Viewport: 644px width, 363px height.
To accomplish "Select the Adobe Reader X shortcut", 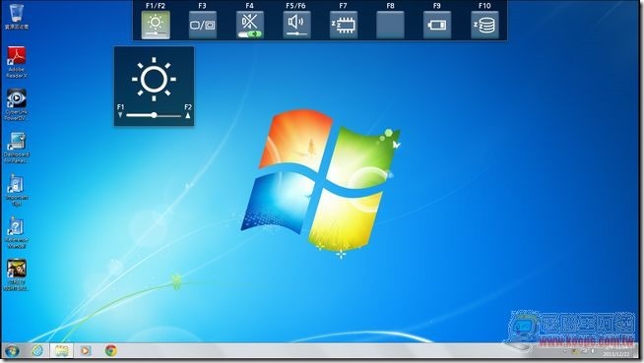I will [x=17, y=62].
